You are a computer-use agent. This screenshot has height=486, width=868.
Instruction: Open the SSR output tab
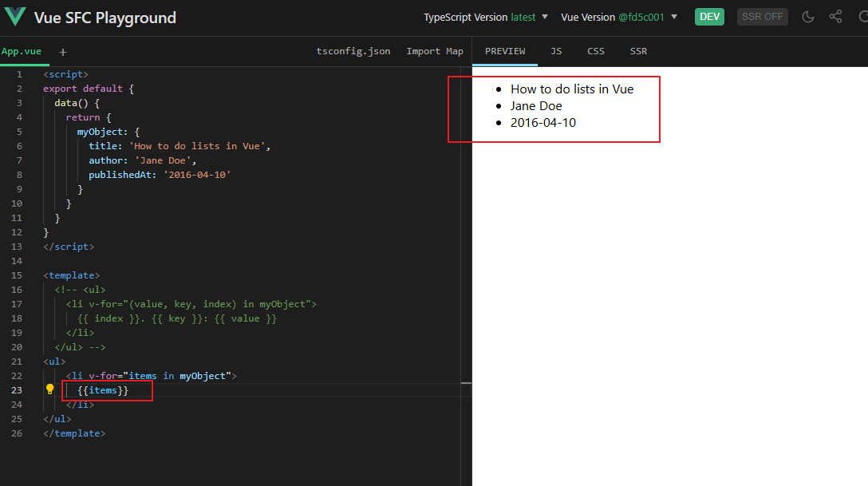[638, 51]
